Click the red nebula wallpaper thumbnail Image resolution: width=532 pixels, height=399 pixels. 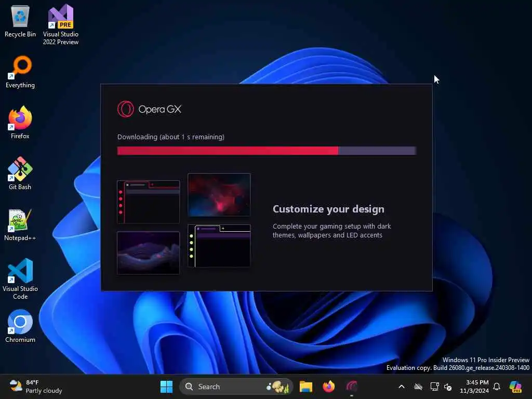[219, 195]
